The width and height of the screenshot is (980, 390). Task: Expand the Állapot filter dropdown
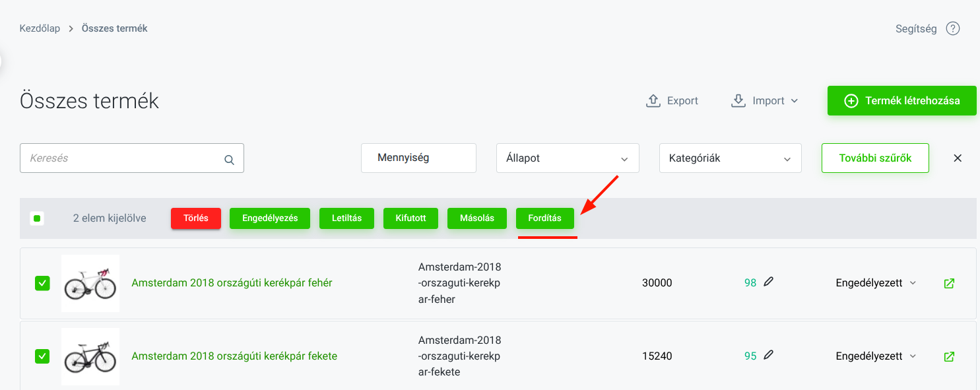coord(568,158)
